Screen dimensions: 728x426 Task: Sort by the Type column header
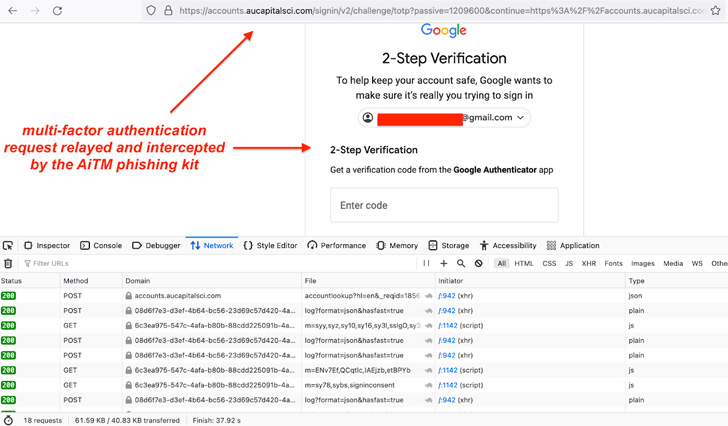(676, 281)
